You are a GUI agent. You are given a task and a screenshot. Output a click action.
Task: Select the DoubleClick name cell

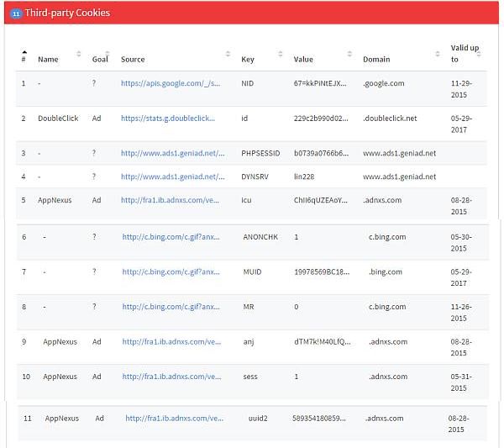pos(58,119)
